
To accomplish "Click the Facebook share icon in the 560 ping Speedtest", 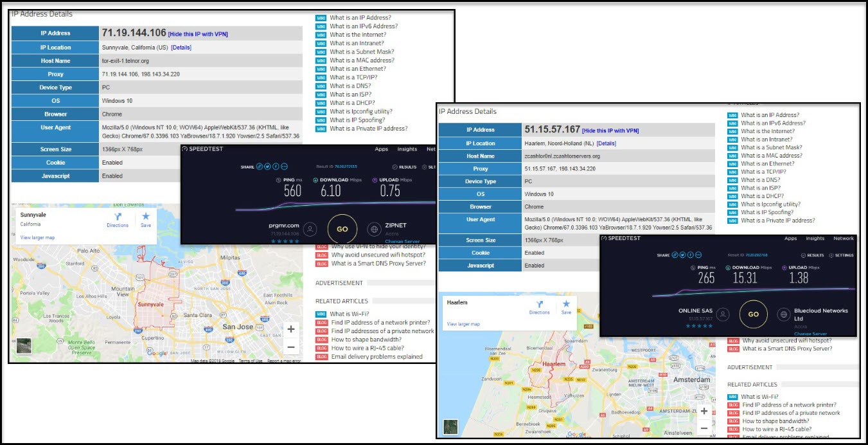I will pyautogui.click(x=276, y=167).
